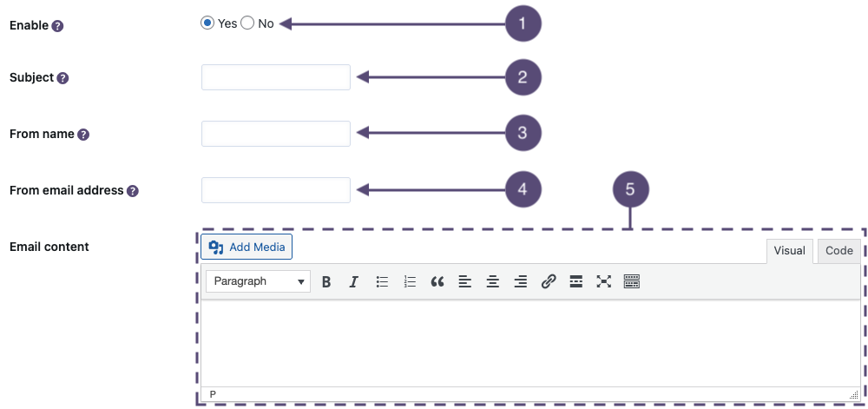Image resolution: width=868 pixels, height=409 pixels.
Task: Align text to the right
Action: [521, 281]
